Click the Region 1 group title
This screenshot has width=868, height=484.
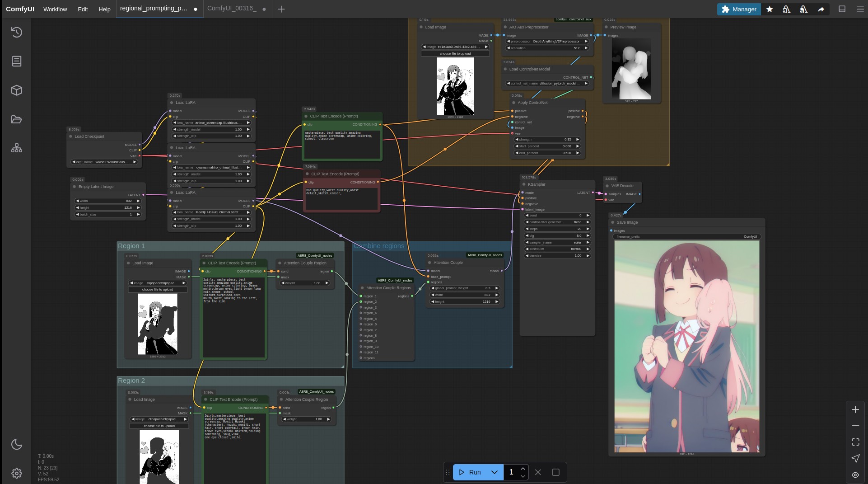click(x=131, y=246)
